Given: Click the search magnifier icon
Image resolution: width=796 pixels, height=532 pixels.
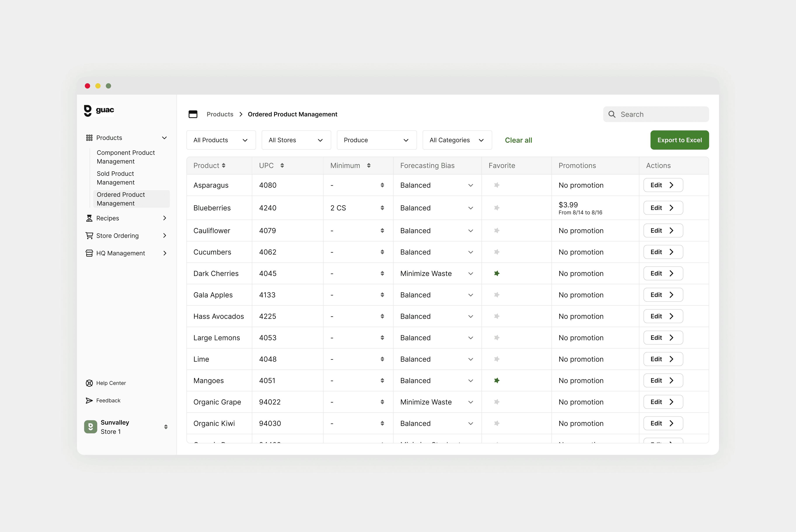Looking at the screenshot, I should coord(612,114).
